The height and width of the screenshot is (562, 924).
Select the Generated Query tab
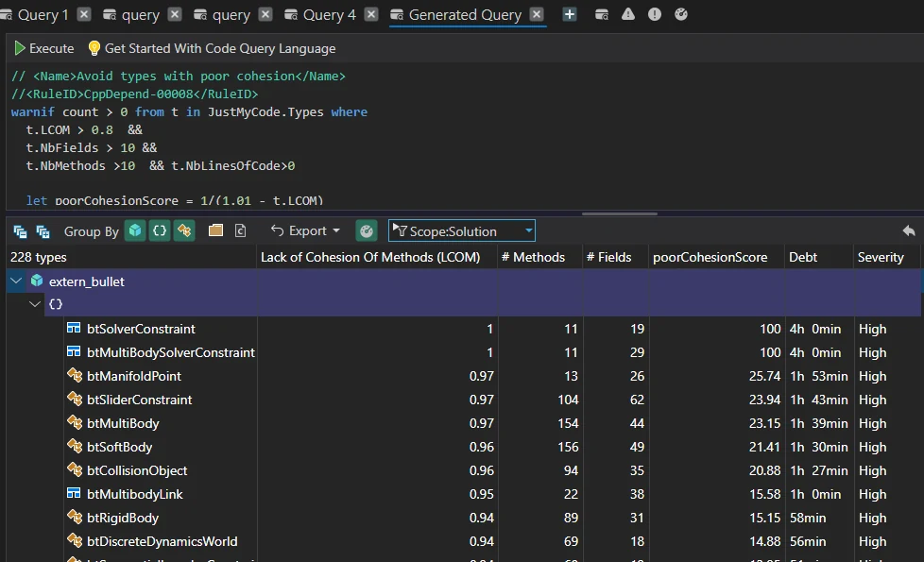click(x=464, y=15)
